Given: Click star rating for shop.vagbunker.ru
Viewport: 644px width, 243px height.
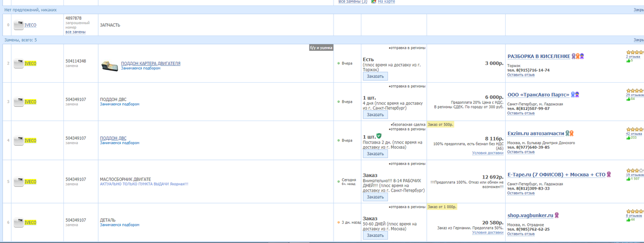Looking at the screenshot, I should (x=635, y=211).
